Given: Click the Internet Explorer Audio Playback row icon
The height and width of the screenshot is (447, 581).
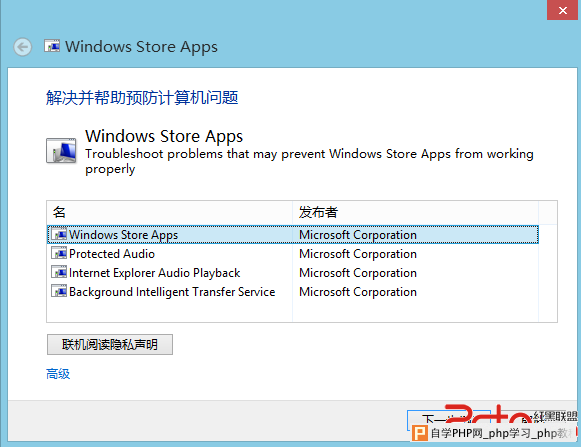Looking at the screenshot, I should pos(59,272).
